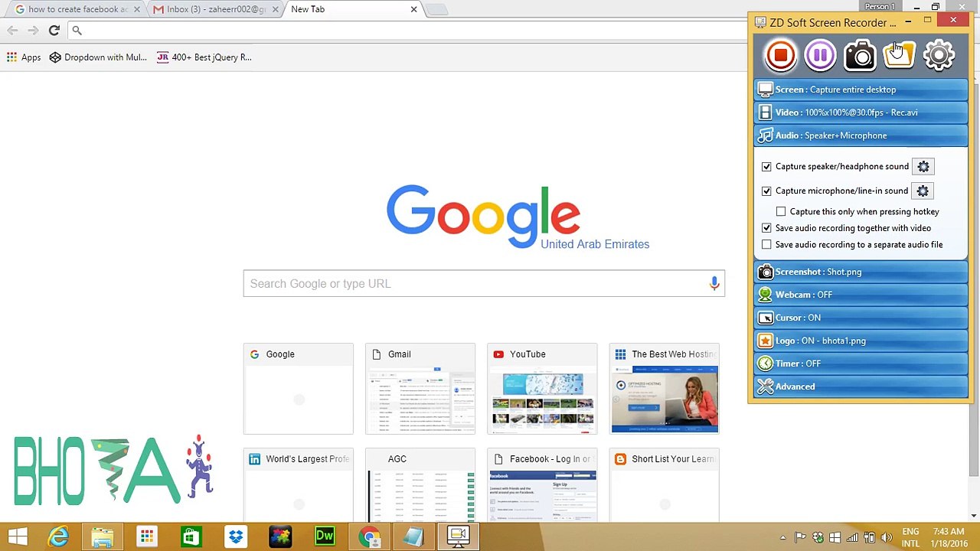
Task: Open the 'The Best Web Hosting' thumbnail
Action: tap(665, 389)
